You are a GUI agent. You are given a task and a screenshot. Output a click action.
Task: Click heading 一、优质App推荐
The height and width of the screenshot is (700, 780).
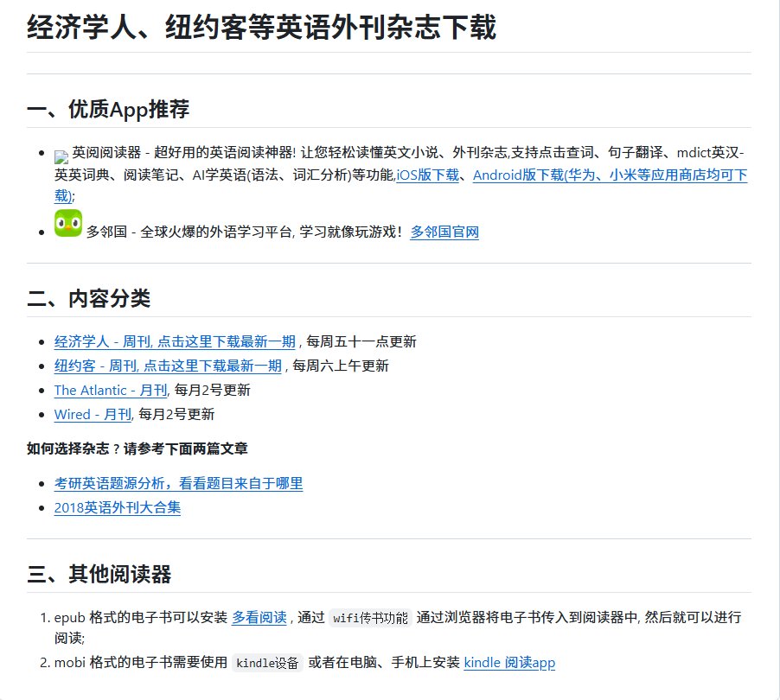click(x=108, y=110)
